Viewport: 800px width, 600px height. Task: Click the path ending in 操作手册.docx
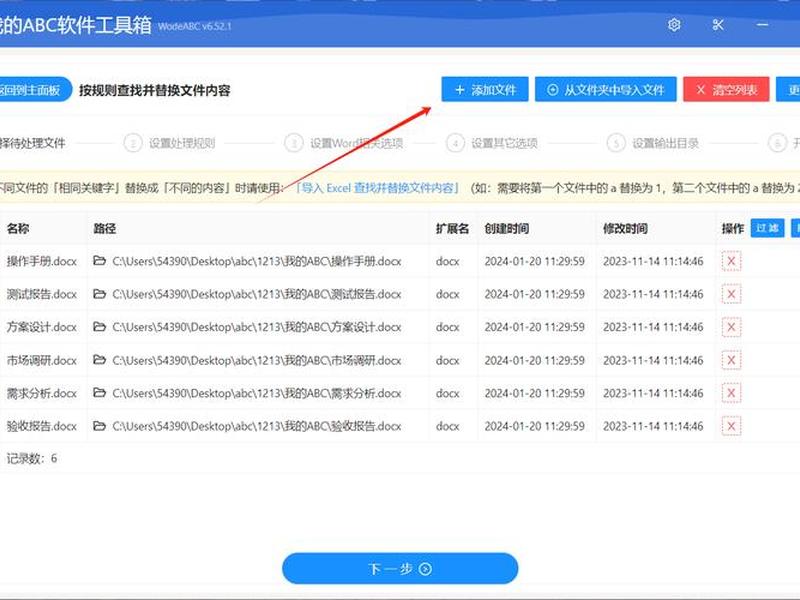(x=257, y=261)
